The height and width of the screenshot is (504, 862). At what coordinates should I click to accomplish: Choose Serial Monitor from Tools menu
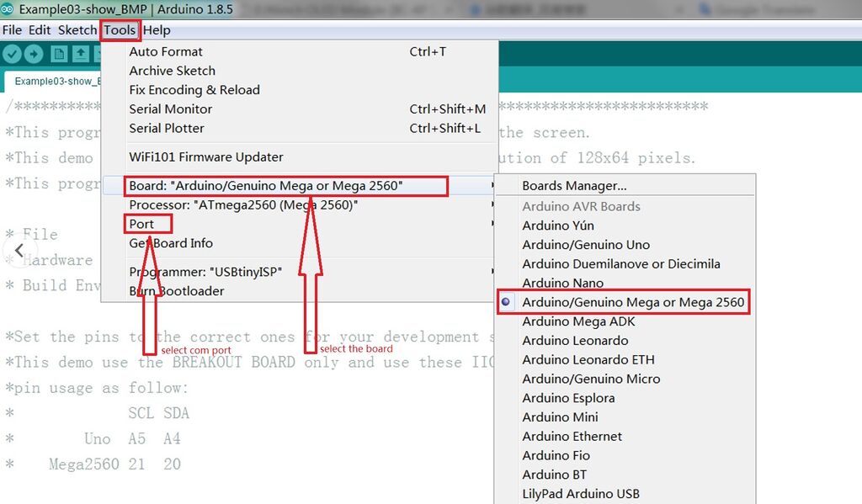(x=171, y=109)
